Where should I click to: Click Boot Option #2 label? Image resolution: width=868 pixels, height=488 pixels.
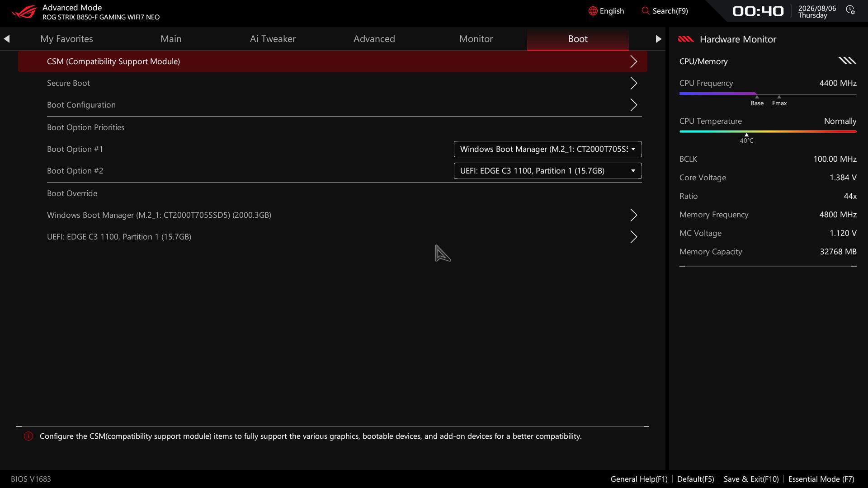75,171
